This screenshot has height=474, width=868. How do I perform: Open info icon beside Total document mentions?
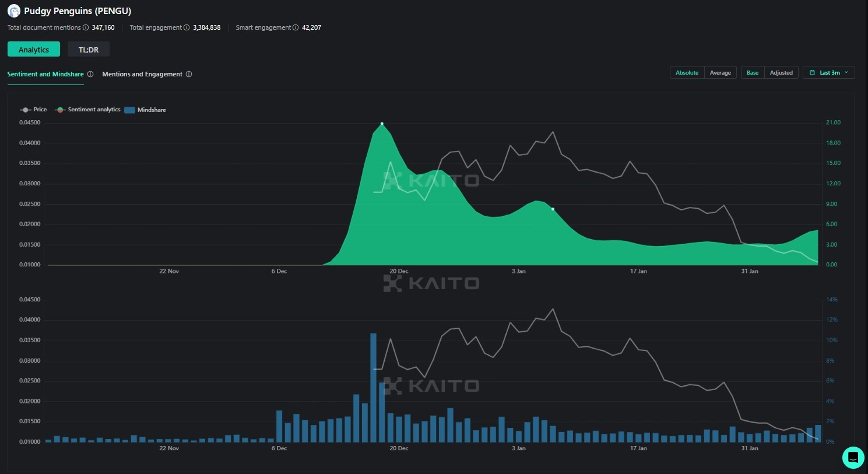click(86, 27)
